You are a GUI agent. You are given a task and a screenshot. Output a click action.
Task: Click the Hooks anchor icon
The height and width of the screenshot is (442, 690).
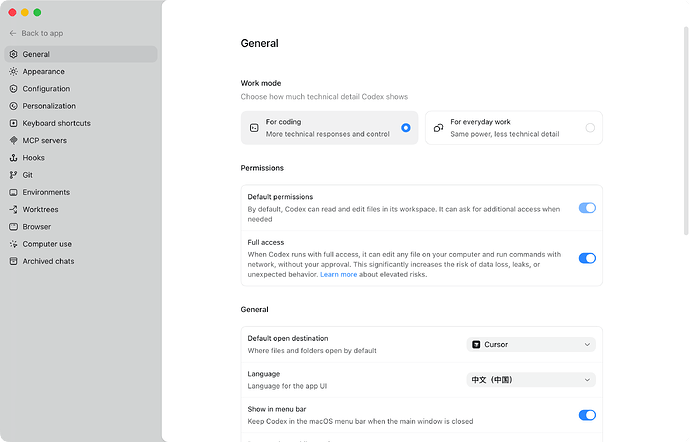[14, 158]
